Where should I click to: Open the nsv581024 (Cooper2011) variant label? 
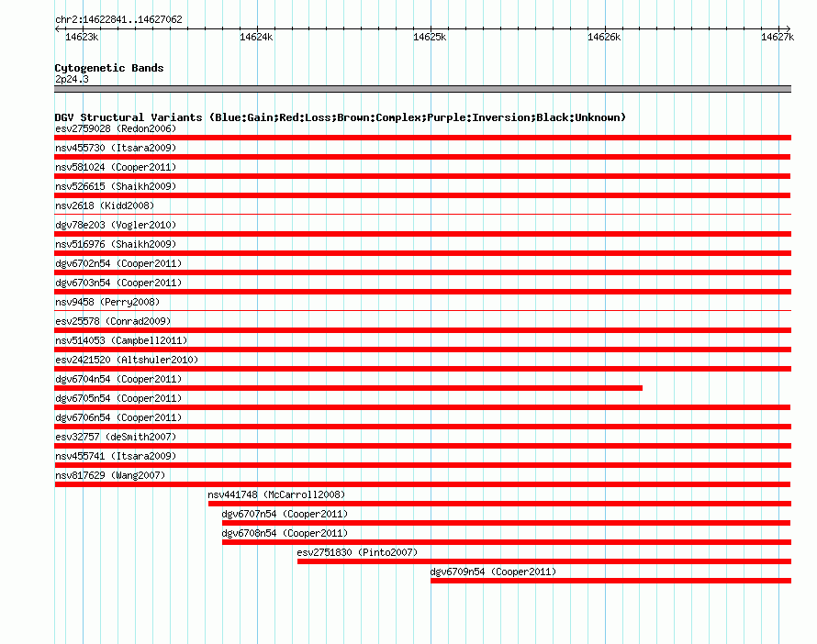(x=116, y=167)
